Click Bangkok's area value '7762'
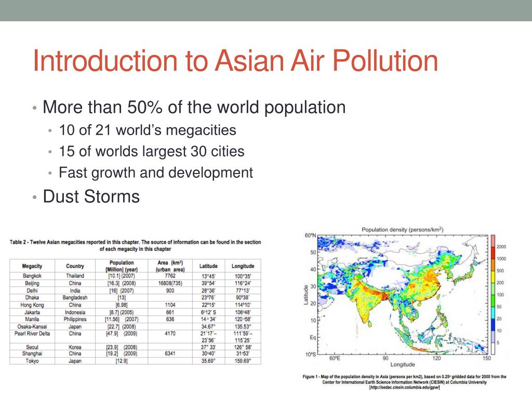This screenshot has height=399, width=532. [x=170, y=276]
